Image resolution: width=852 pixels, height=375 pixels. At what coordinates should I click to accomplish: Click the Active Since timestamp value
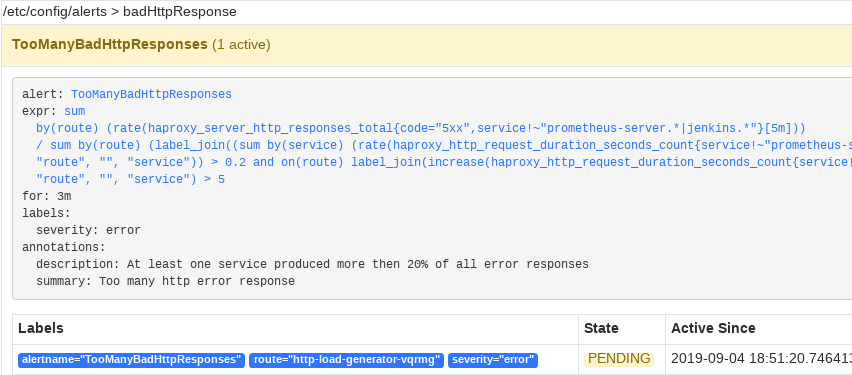pyautogui.click(x=761, y=359)
